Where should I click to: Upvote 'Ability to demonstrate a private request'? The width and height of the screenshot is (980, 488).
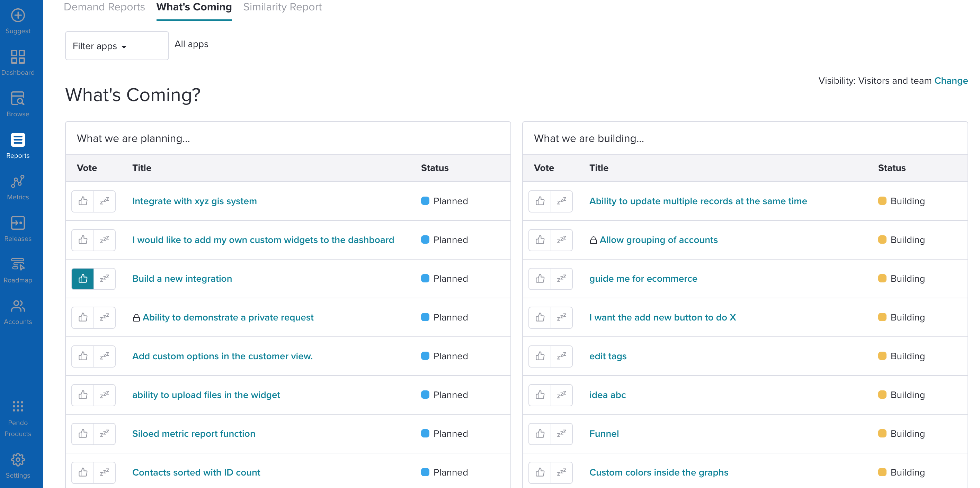(83, 318)
